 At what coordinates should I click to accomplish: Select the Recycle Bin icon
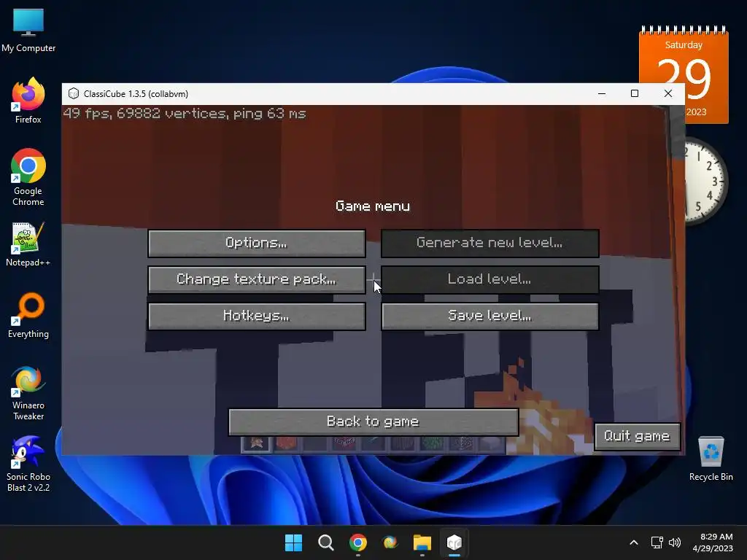[x=711, y=459]
